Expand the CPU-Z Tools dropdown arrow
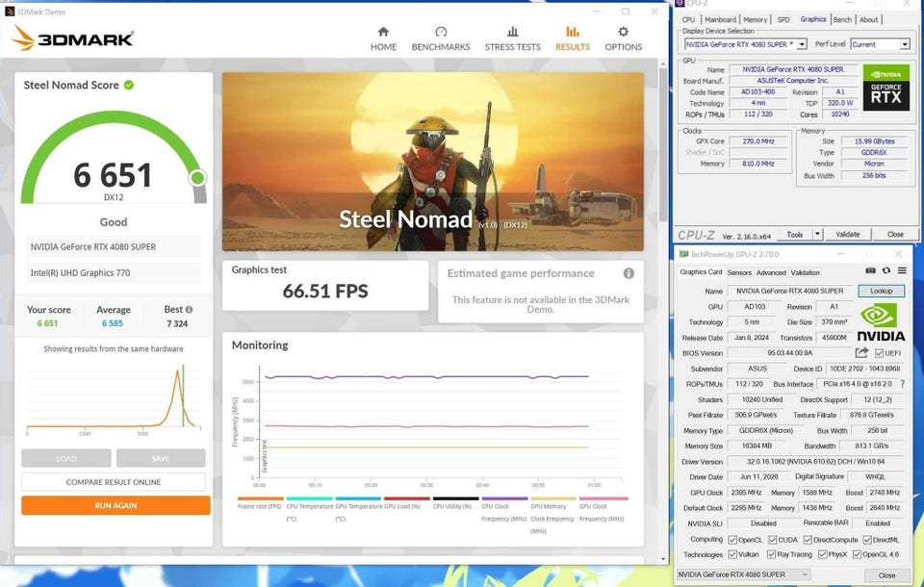The image size is (924, 587). (817, 234)
